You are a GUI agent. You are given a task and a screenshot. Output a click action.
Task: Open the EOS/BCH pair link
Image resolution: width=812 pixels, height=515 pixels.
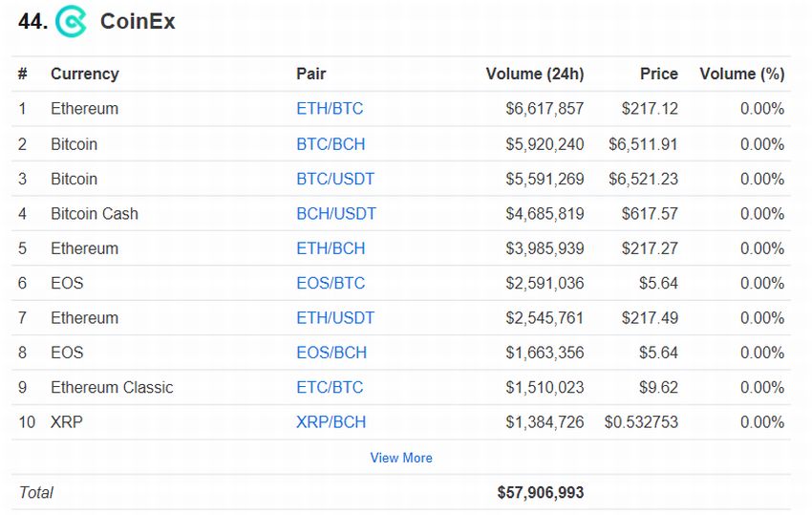(x=331, y=353)
